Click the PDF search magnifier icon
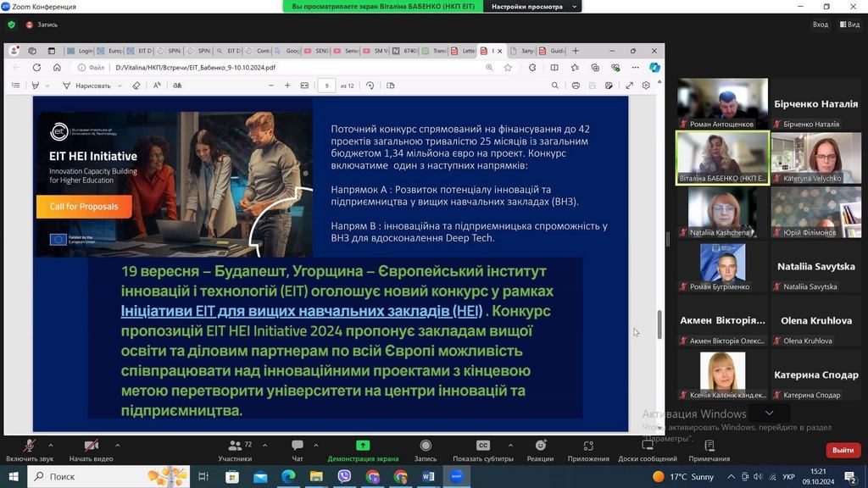This screenshot has height=488, width=868. point(555,86)
